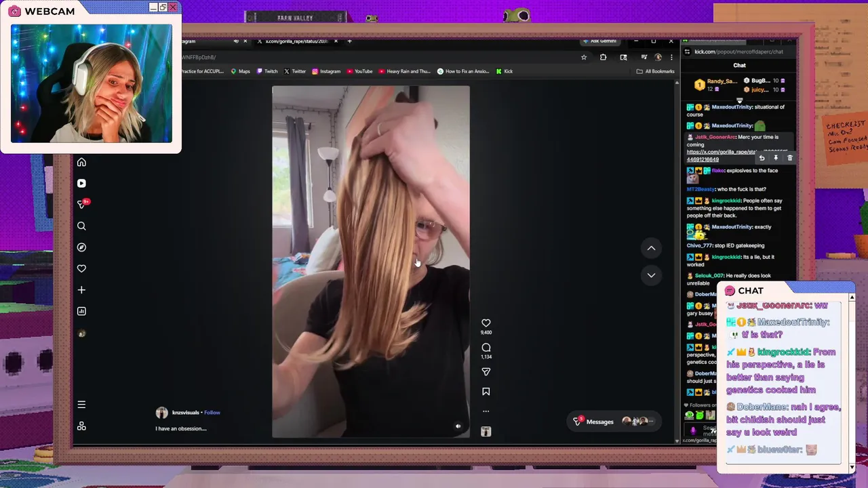Image resolution: width=868 pixels, height=488 pixels.
Task: Open the reel audio thumbnail
Action: [486, 431]
